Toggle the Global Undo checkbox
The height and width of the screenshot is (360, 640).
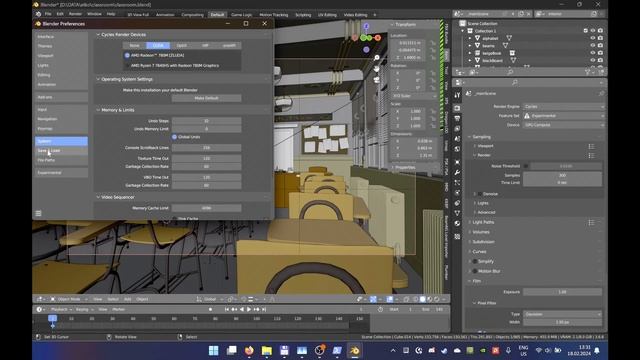pos(174,137)
